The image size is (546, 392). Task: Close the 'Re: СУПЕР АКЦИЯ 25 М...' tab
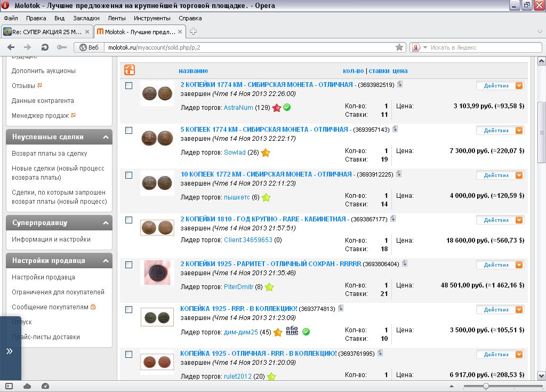click(87, 31)
